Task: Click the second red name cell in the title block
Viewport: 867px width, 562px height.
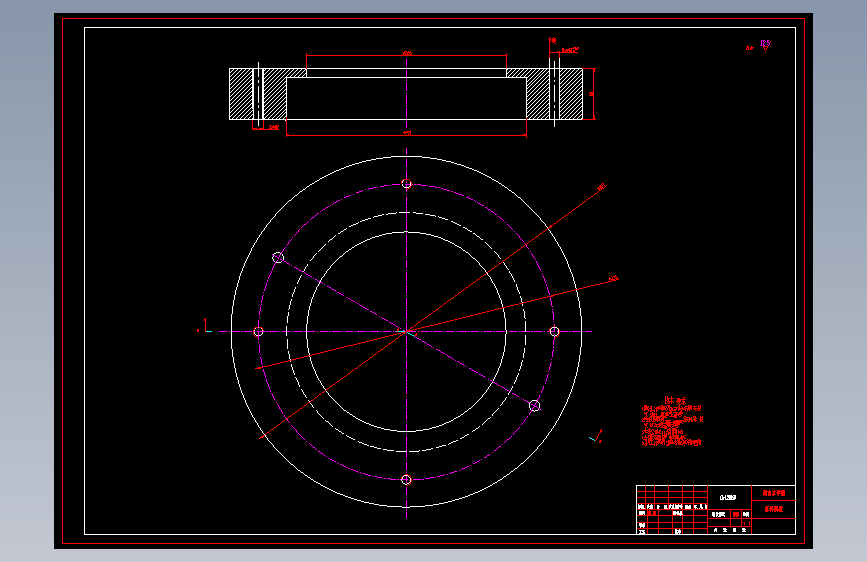Action: tap(774, 509)
